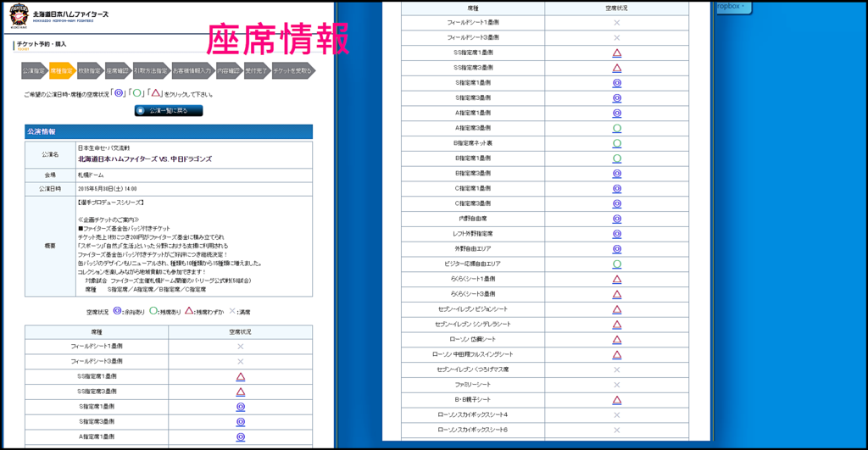Click セブン-イレブン ビジョンシート triangle icon
The image size is (868, 450).
click(x=617, y=309)
